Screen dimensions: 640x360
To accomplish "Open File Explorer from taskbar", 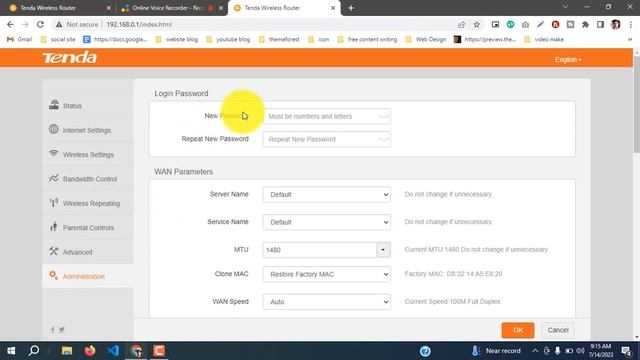I will (67, 351).
